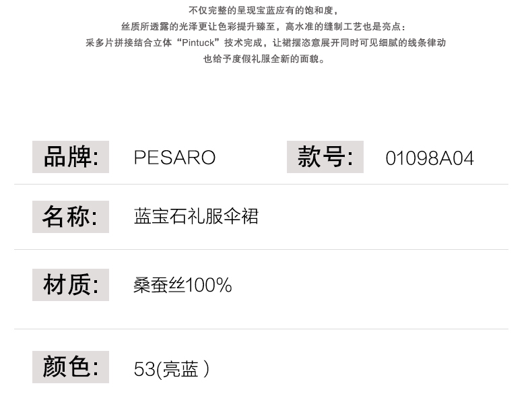Select the style number 01098A04
This screenshot has height=394, width=532.
point(430,158)
